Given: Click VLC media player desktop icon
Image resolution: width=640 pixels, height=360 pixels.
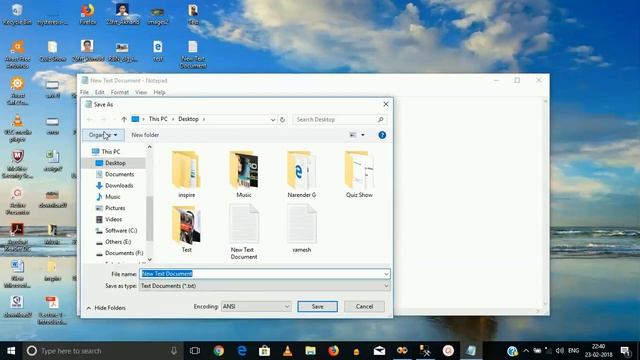Looking at the screenshot, I should point(17,128).
